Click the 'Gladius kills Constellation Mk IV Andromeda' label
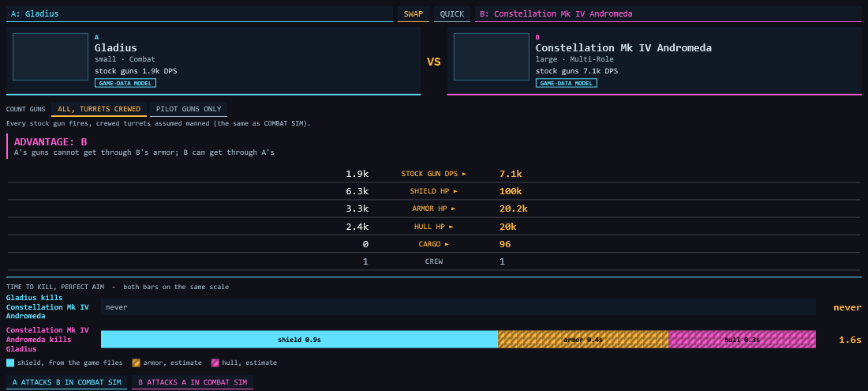 point(47,306)
